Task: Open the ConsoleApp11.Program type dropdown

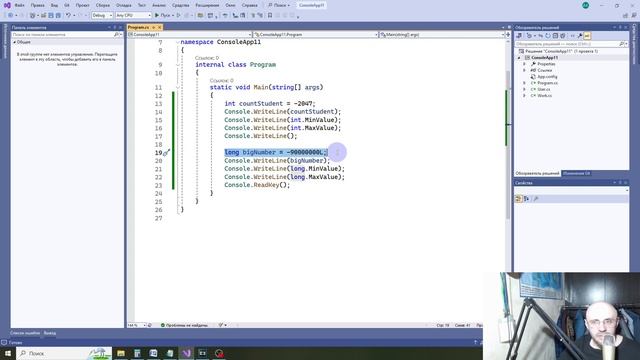Action: click(316, 35)
